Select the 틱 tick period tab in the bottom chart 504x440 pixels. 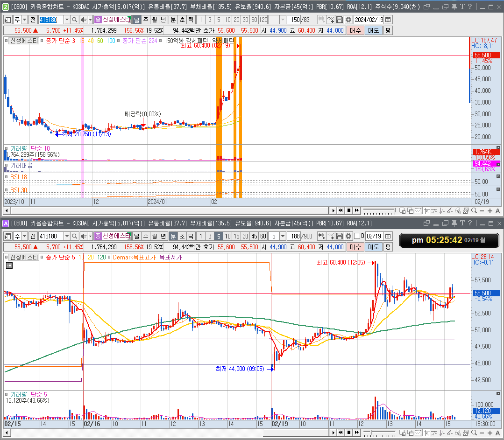(191, 237)
